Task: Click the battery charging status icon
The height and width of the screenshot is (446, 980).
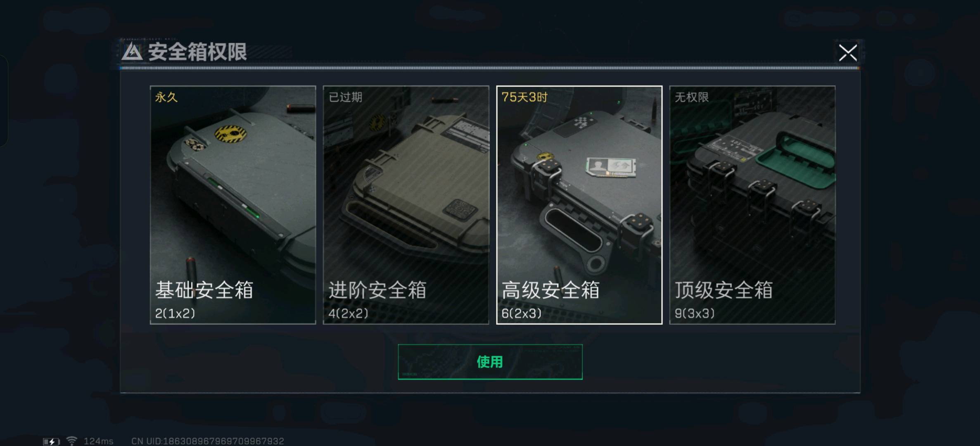Action: [x=51, y=441]
